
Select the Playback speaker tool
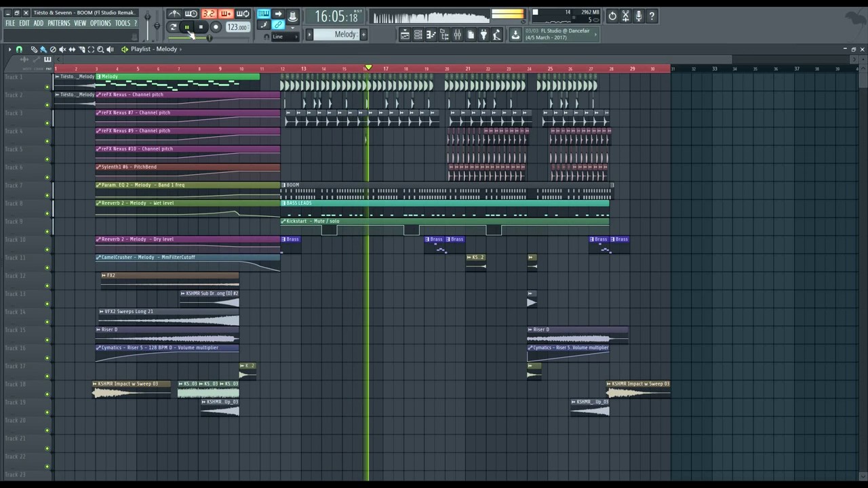[110, 49]
